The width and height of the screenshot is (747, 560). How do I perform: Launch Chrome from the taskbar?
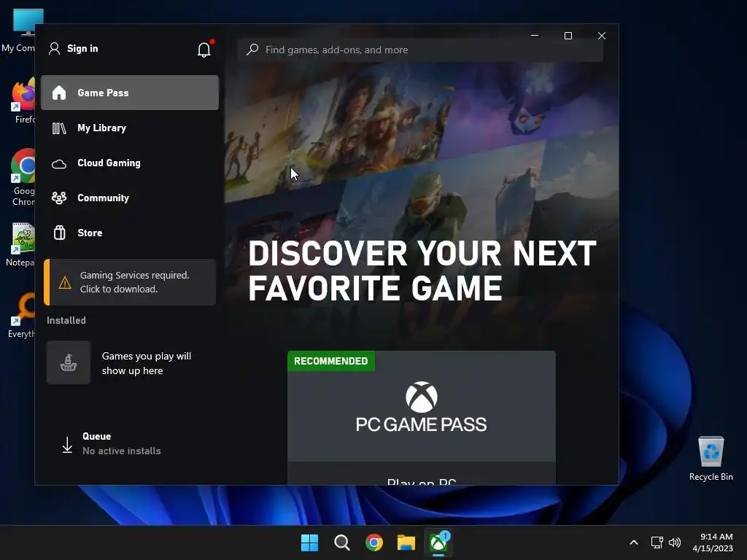tap(374, 542)
